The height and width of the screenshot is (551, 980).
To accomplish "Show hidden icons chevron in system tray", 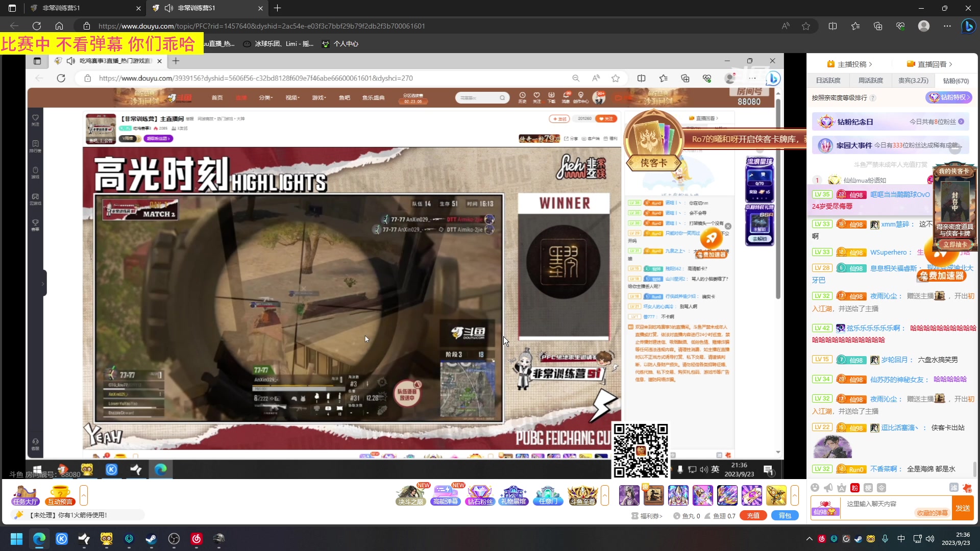I will click(x=809, y=539).
